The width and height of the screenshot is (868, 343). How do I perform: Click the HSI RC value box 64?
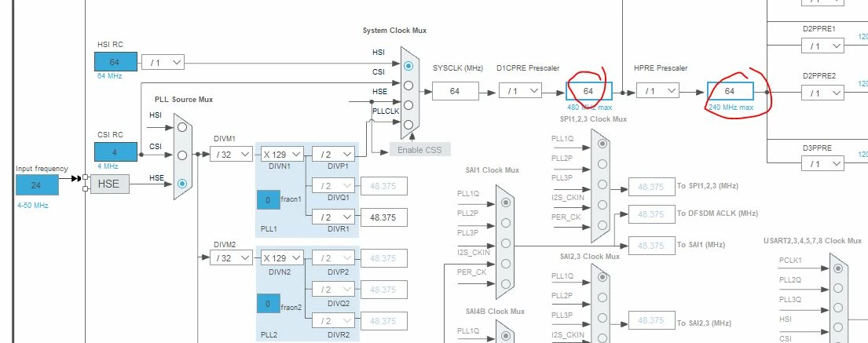click(x=115, y=62)
